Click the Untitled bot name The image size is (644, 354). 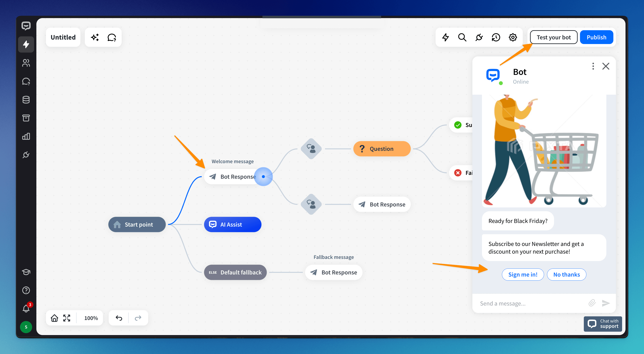(x=63, y=37)
